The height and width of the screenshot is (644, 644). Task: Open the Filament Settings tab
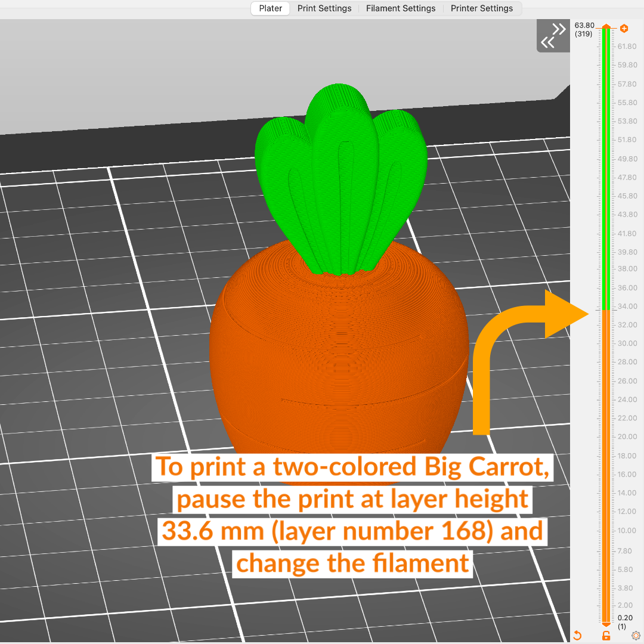401,8
